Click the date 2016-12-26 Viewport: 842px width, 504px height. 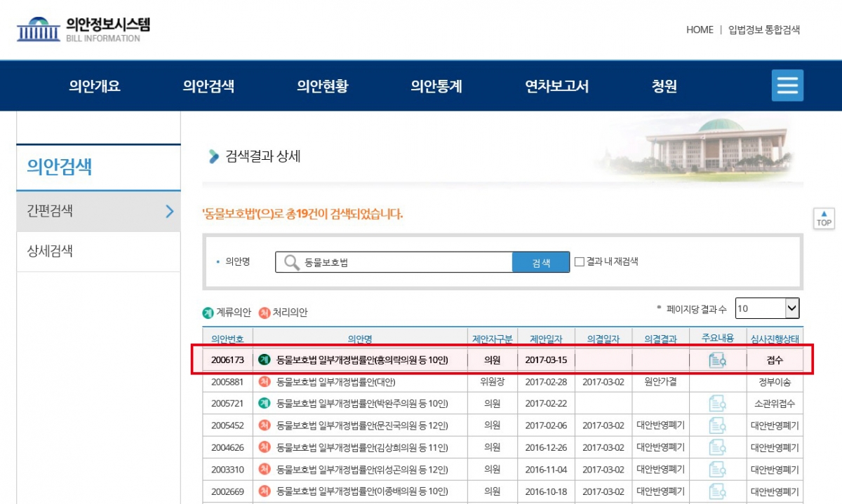[546, 447]
